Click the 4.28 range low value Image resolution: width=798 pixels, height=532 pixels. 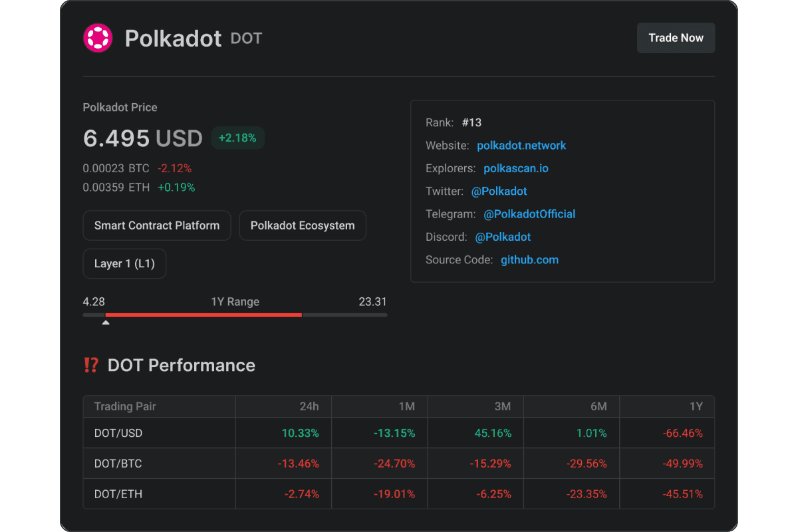tap(94, 301)
